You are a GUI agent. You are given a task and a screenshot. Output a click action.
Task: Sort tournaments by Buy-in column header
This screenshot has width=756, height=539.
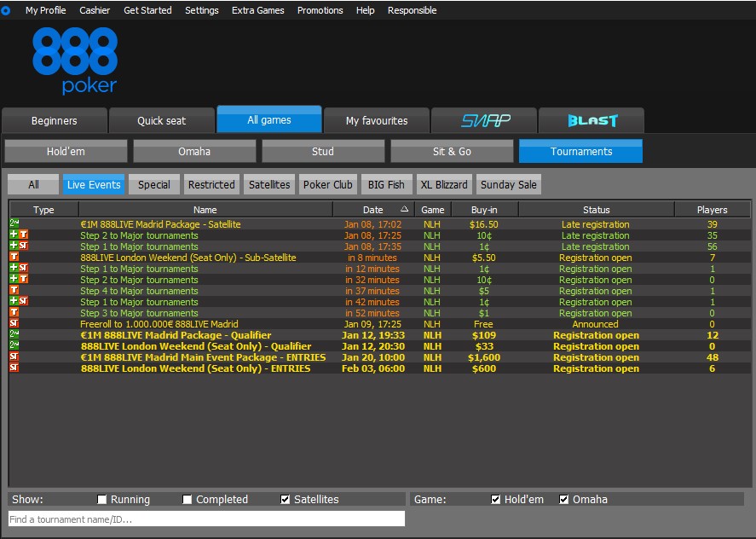point(483,210)
